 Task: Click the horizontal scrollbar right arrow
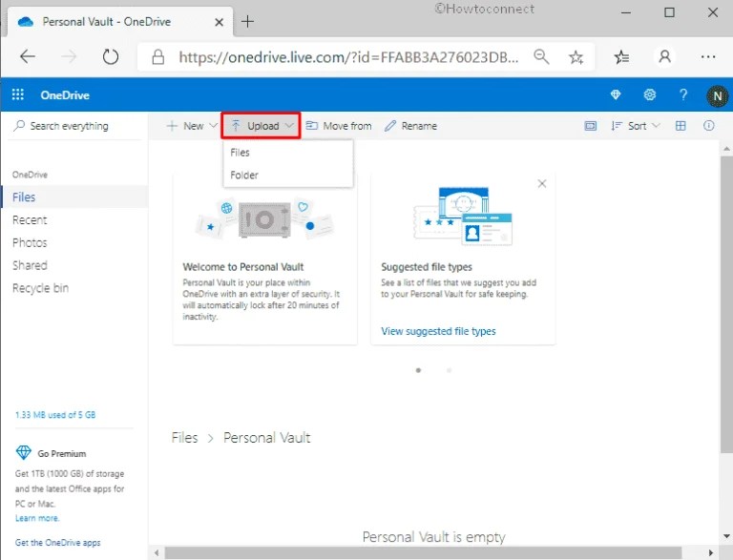pos(710,553)
